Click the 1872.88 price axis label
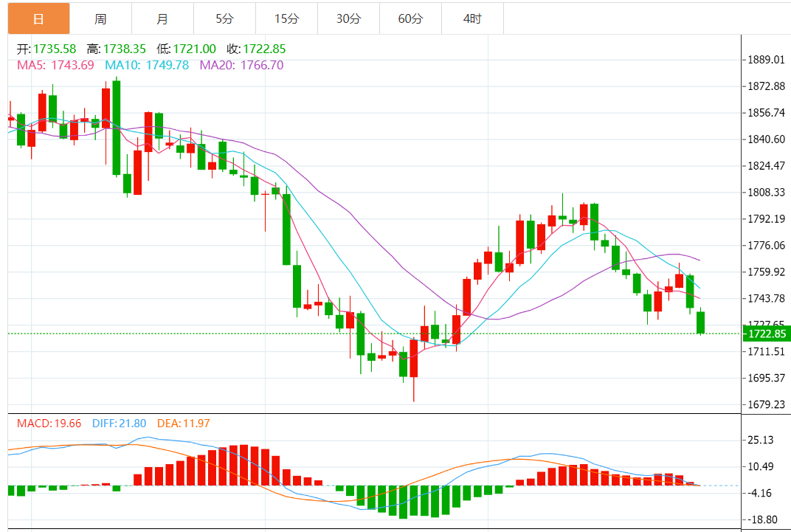 [x=766, y=86]
